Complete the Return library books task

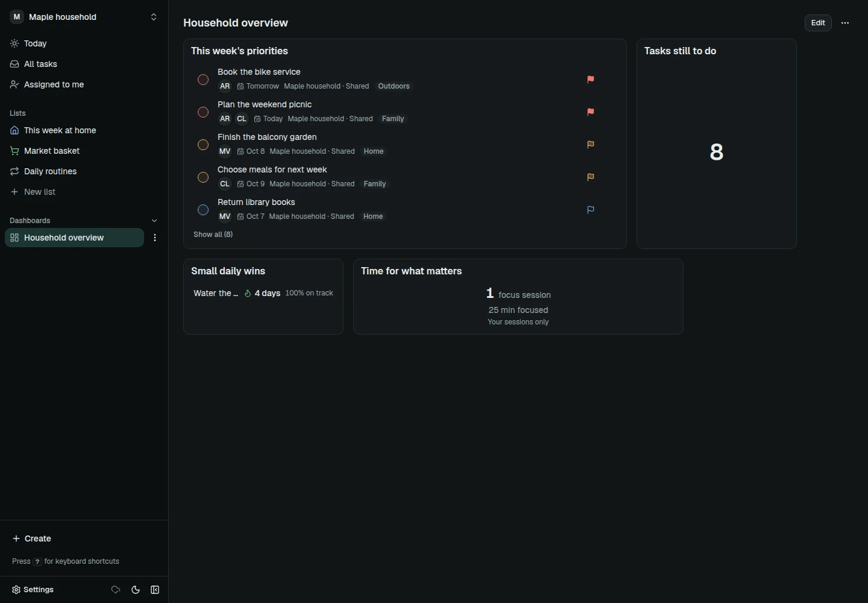click(203, 210)
